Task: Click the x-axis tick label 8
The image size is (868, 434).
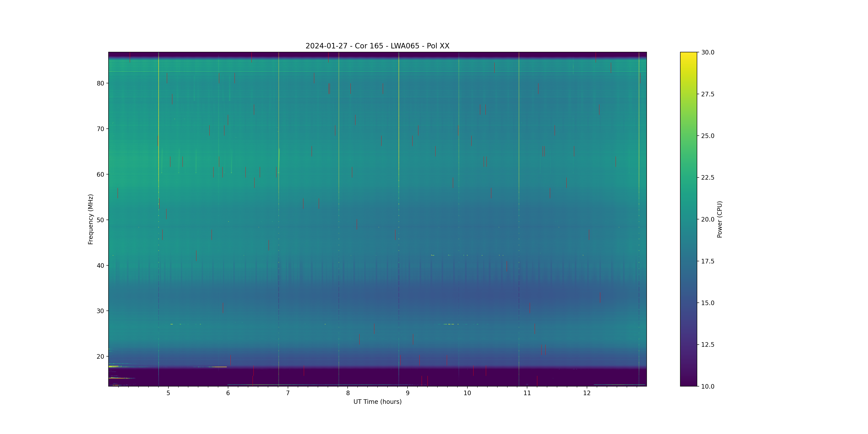Action: coord(348,393)
